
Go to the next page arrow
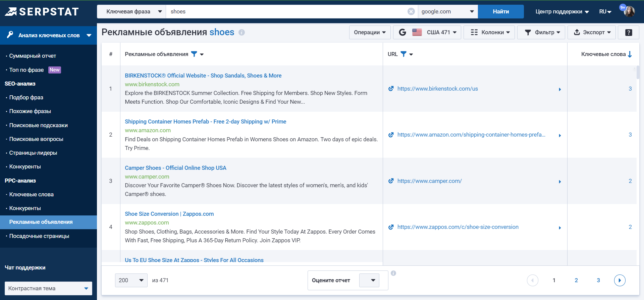[620, 280]
